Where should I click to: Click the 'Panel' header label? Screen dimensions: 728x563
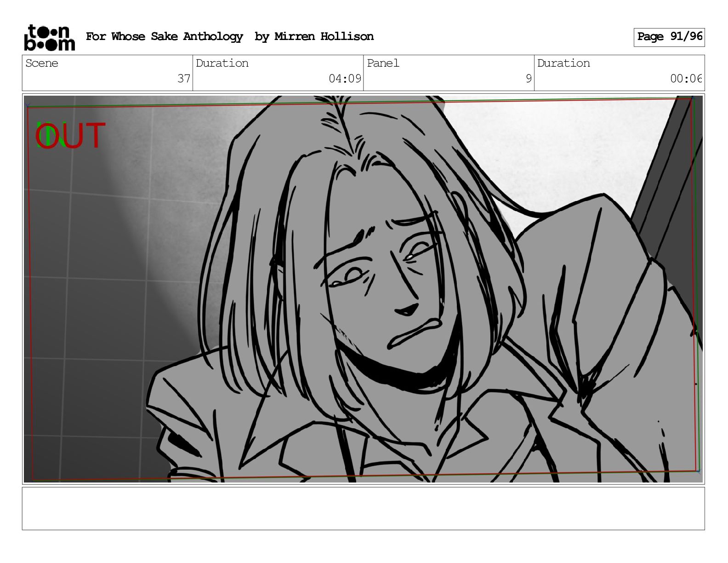tap(383, 63)
